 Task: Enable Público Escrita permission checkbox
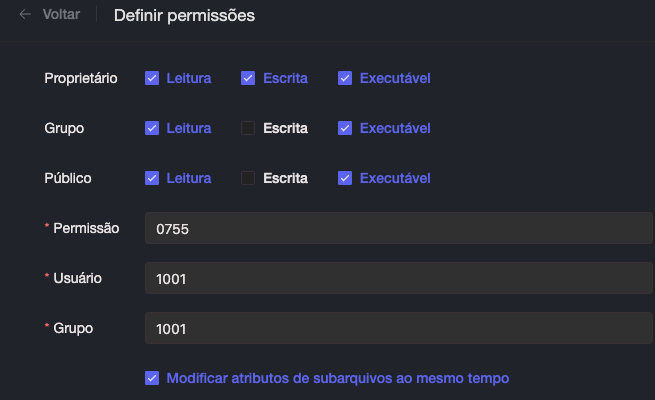click(x=248, y=178)
